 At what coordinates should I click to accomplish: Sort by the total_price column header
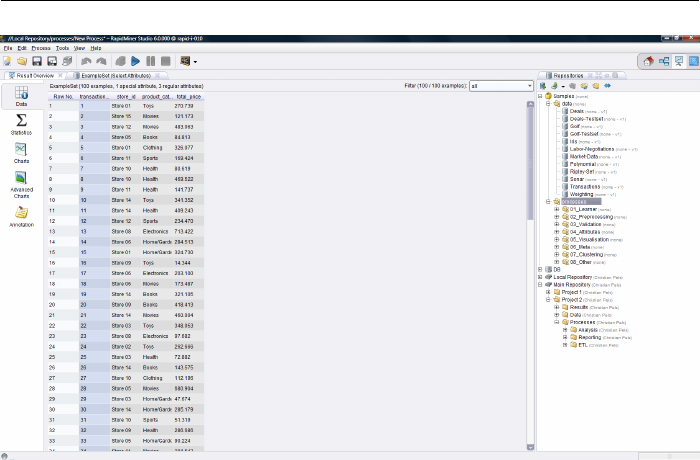pyautogui.click(x=187, y=97)
